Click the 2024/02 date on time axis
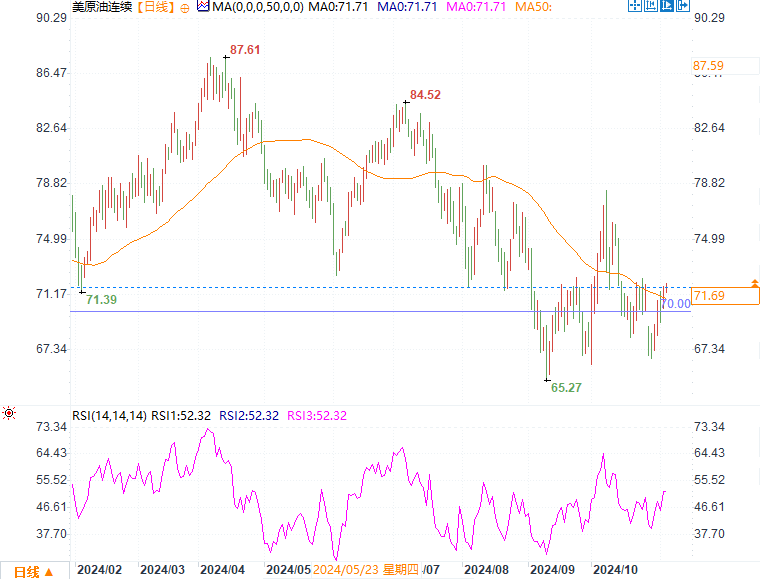Screen dimensions: 760x579 point(99,570)
